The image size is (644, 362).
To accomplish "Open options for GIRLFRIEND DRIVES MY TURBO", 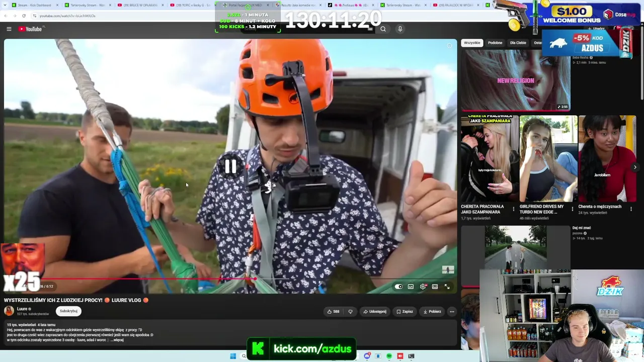I will [572, 209].
